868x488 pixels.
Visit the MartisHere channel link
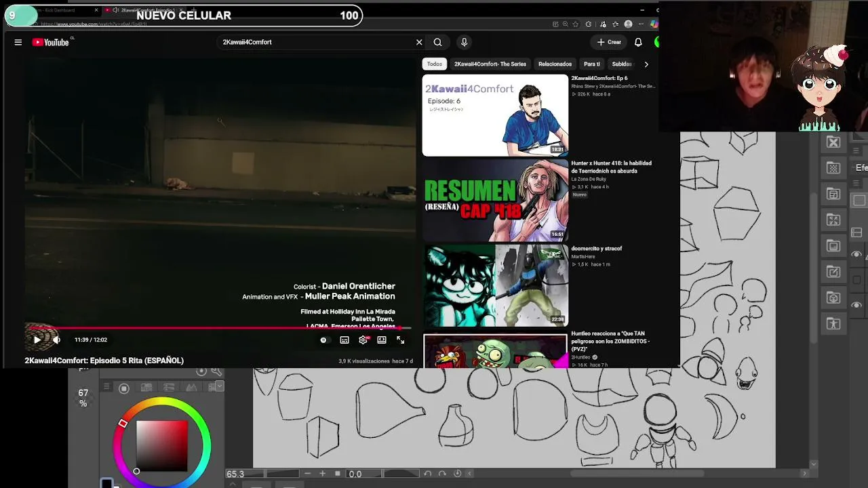click(583, 256)
